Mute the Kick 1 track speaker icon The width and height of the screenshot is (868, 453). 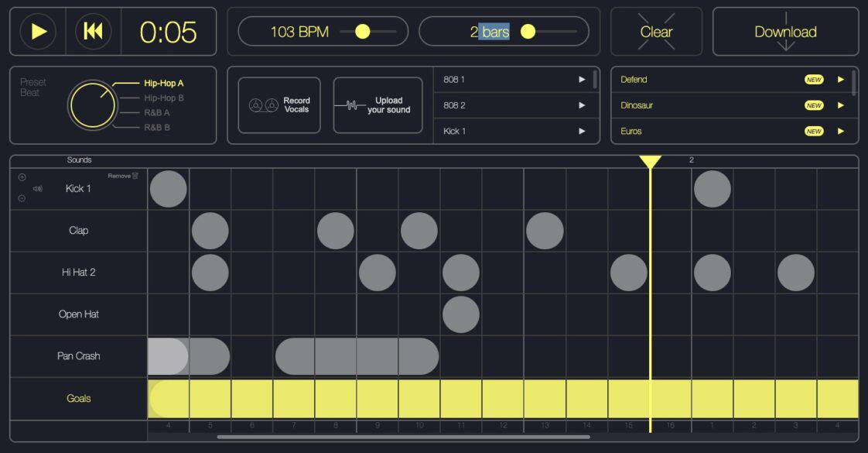37,188
